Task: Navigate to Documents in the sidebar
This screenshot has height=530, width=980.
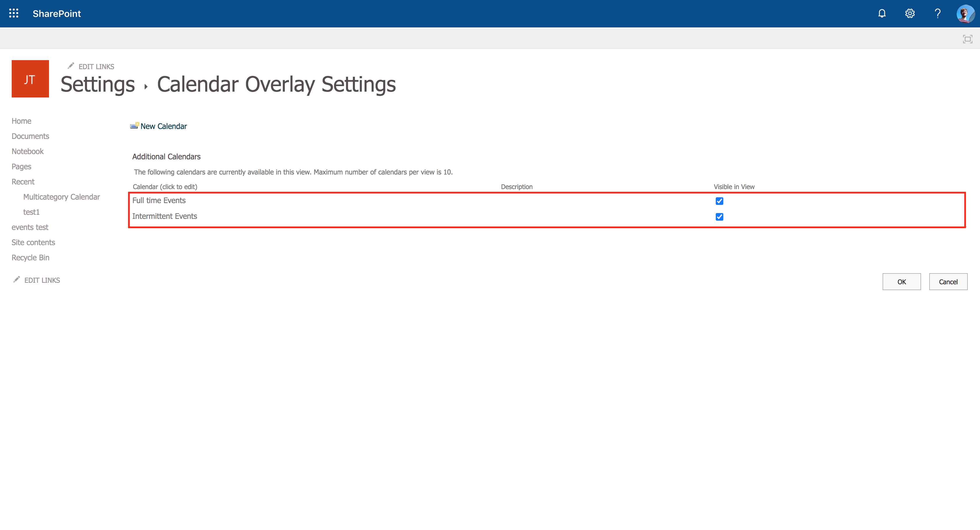Action: click(30, 136)
